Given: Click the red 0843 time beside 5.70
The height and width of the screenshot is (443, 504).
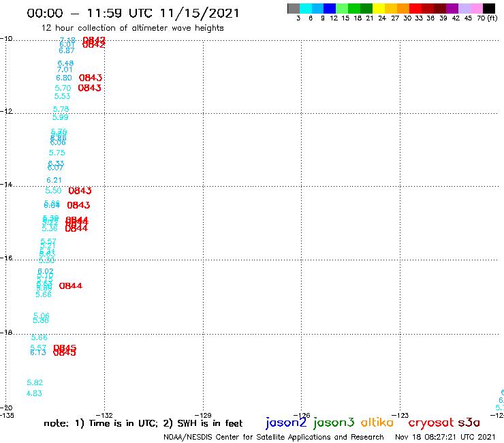Looking at the screenshot, I should pos(90,88).
